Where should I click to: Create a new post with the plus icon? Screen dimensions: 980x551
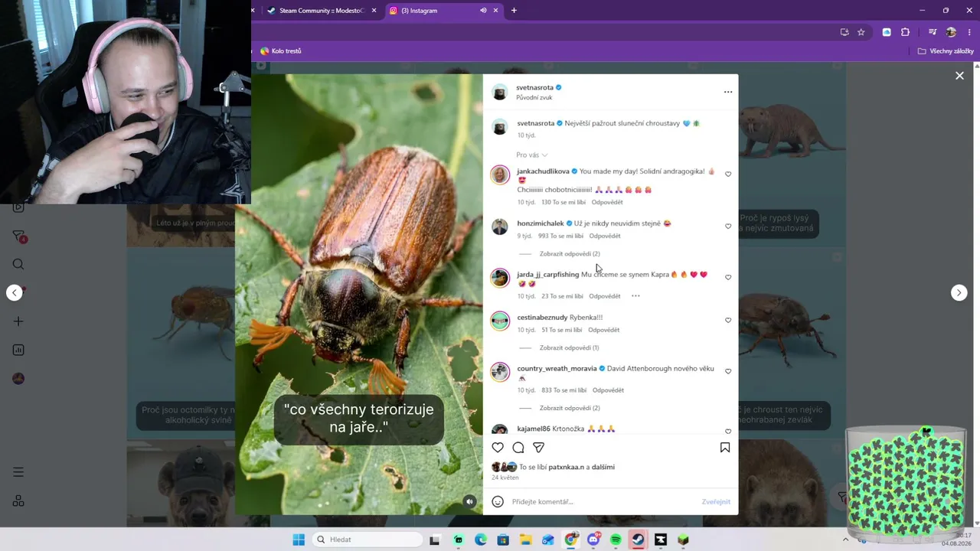18,321
